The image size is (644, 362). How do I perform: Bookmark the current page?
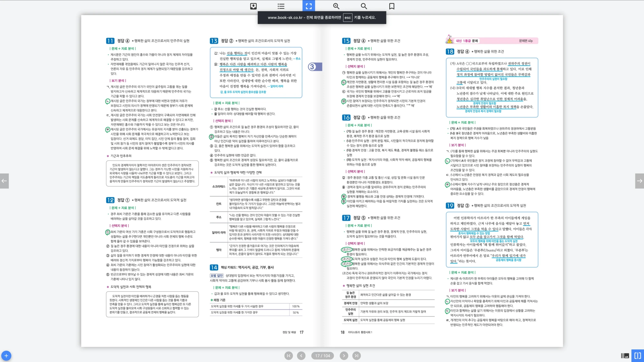pos(392,6)
